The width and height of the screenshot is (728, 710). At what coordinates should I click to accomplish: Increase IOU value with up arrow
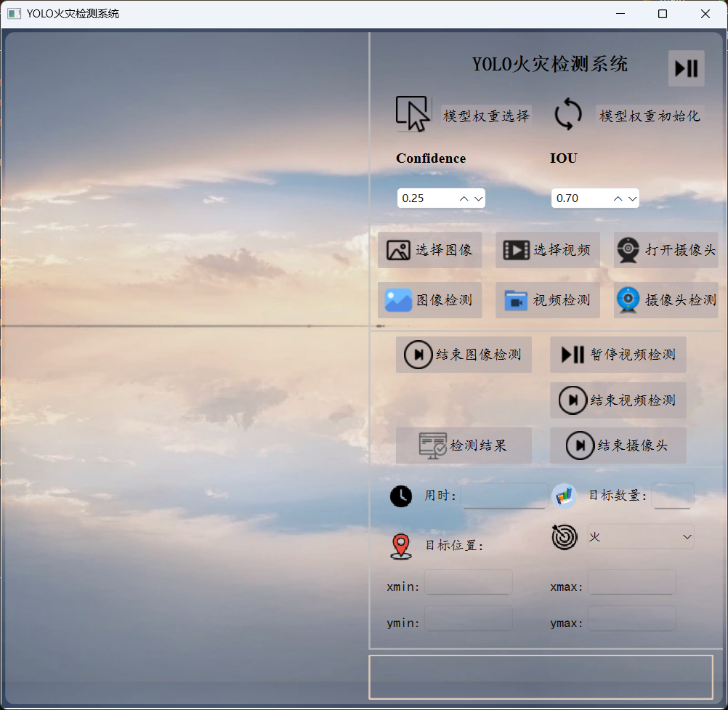[618, 198]
